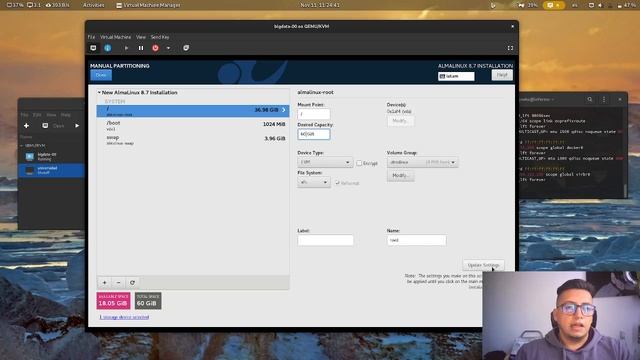Open terminal window menu dots icon
Image resolution: width=640 pixels, height=360 pixels.
(x=604, y=99)
